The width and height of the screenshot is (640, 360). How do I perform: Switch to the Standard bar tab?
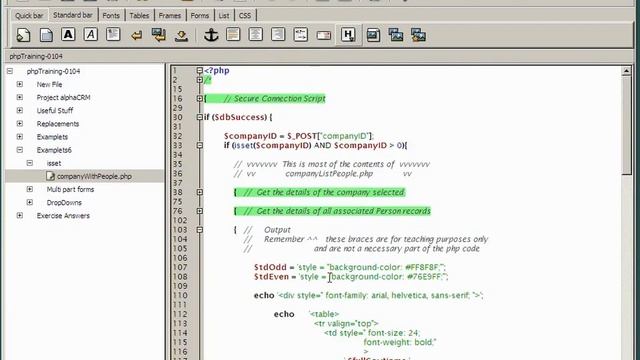pos(73,15)
